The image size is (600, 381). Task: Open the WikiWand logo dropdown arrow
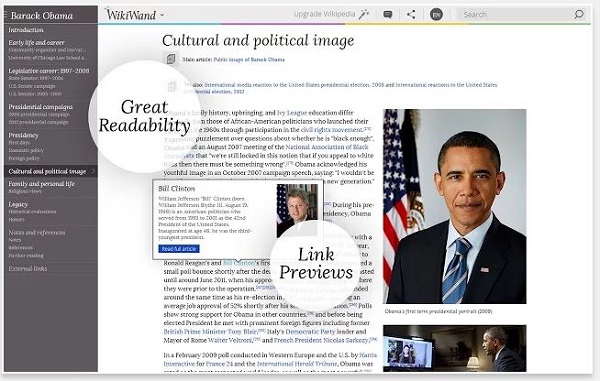[162, 15]
